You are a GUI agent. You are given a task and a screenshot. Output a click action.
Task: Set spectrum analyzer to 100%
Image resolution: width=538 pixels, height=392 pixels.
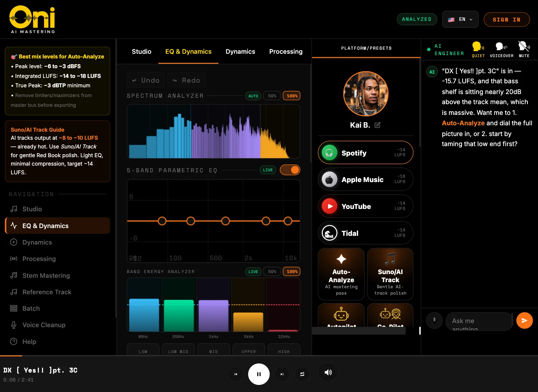[292, 96]
